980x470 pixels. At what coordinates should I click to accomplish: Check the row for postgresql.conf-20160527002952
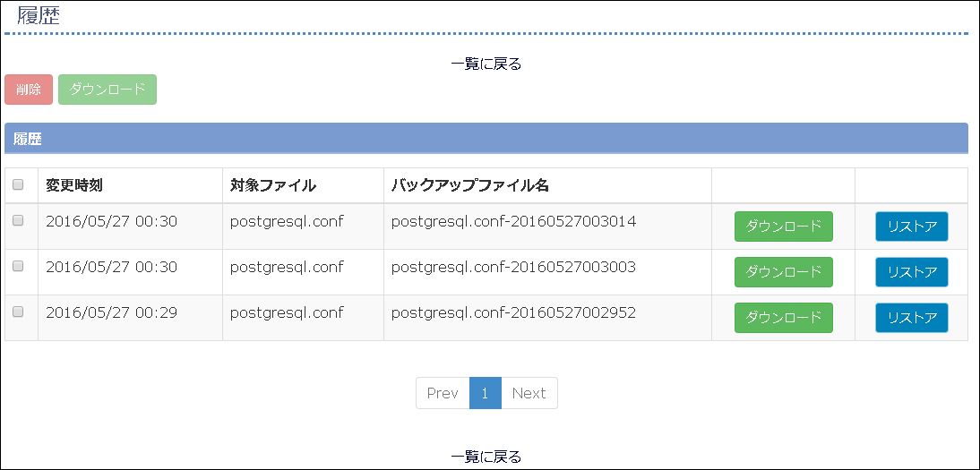coord(18,312)
